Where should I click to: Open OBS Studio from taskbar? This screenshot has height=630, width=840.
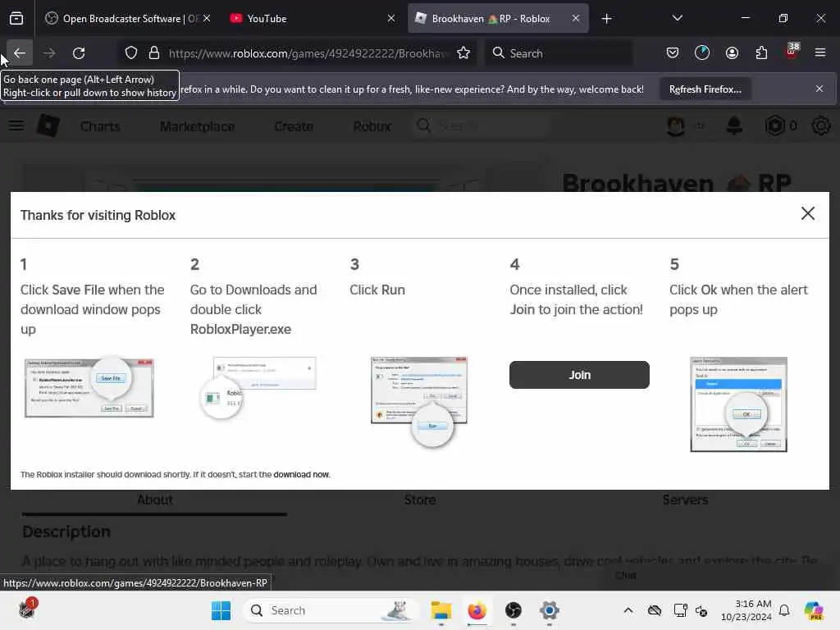[x=514, y=610]
